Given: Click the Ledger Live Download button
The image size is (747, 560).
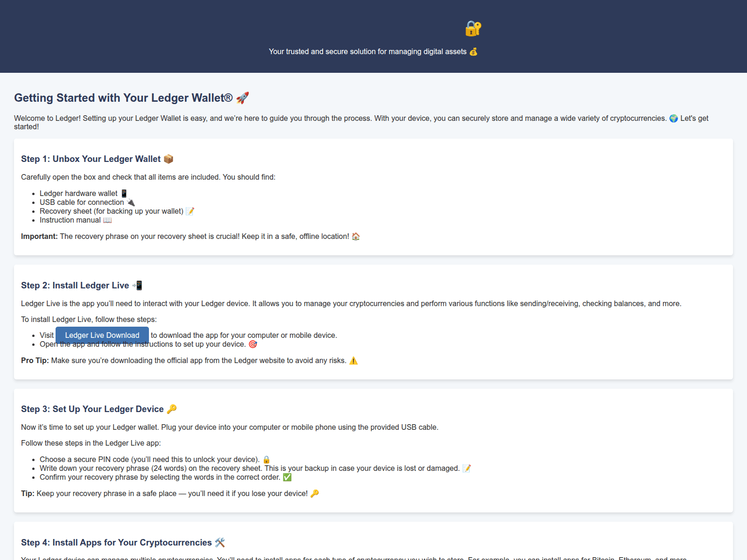Looking at the screenshot, I should [102, 335].
